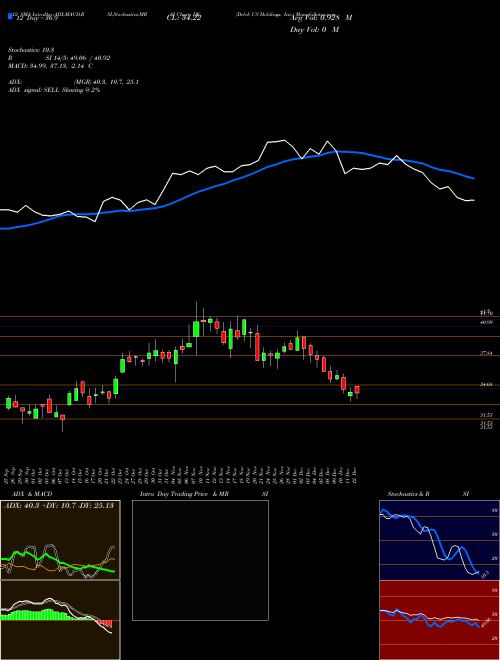The image size is (500, 660).
Task: Click the empty Intra Day Trading Price panel
Action: coord(200,560)
